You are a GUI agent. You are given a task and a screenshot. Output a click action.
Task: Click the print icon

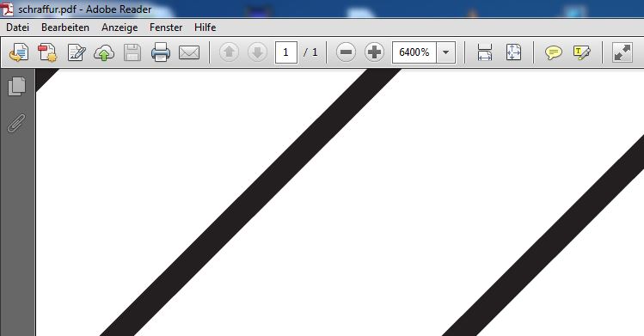[161, 52]
